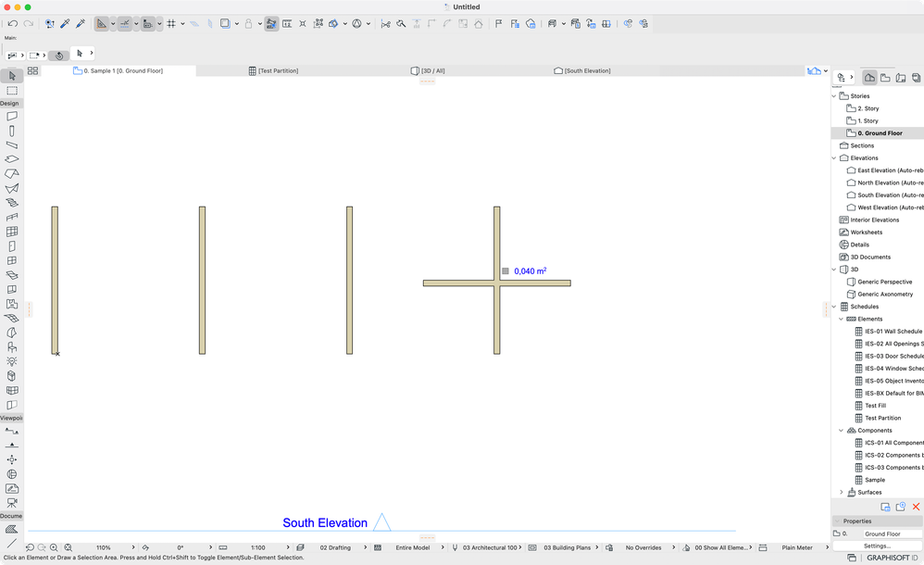The height and width of the screenshot is (565, 924).
Task: Click the Settings... button in Properties
Action: [878, 546]
